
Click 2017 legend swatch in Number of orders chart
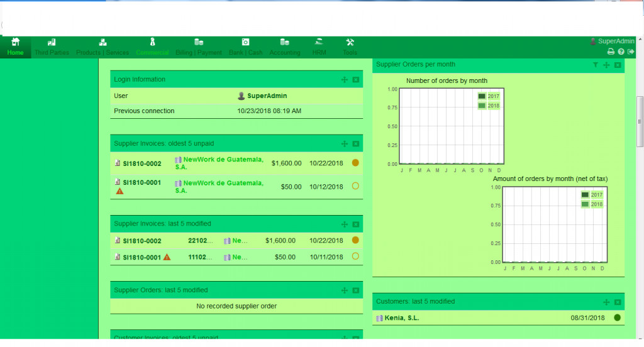[482, 96]
